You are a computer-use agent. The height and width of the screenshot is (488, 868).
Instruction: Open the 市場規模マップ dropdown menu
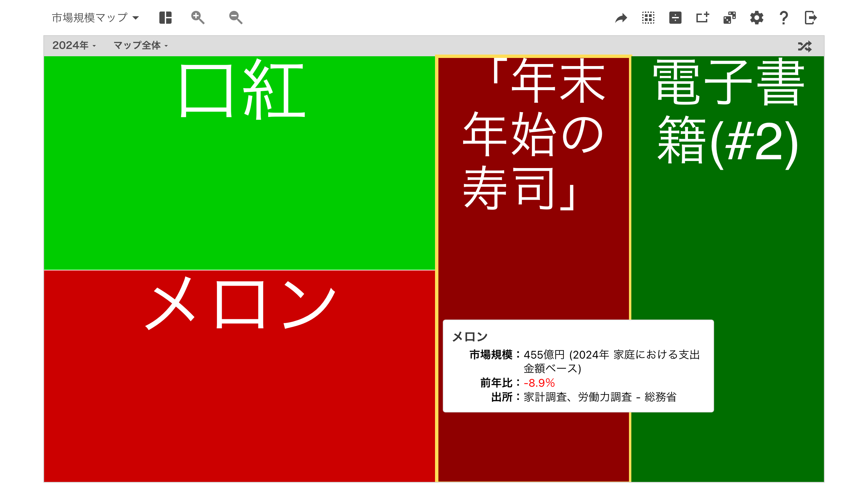tap(95, 18)
